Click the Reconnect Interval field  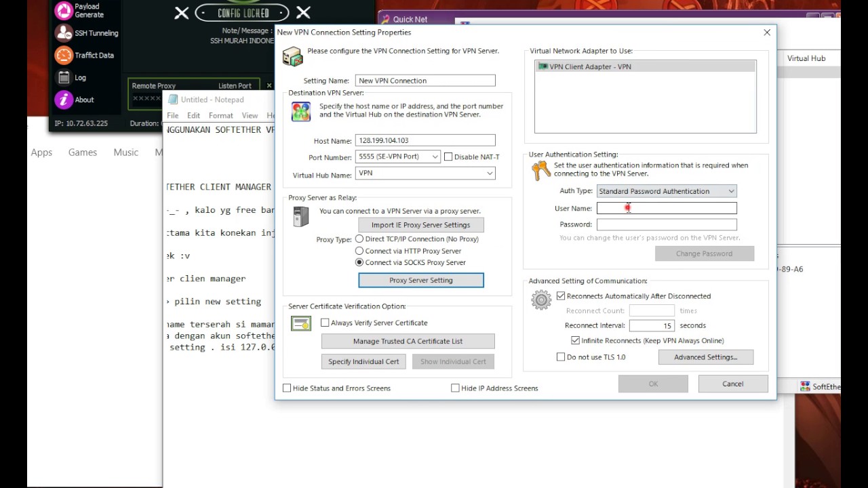click(x=652, y=325)
